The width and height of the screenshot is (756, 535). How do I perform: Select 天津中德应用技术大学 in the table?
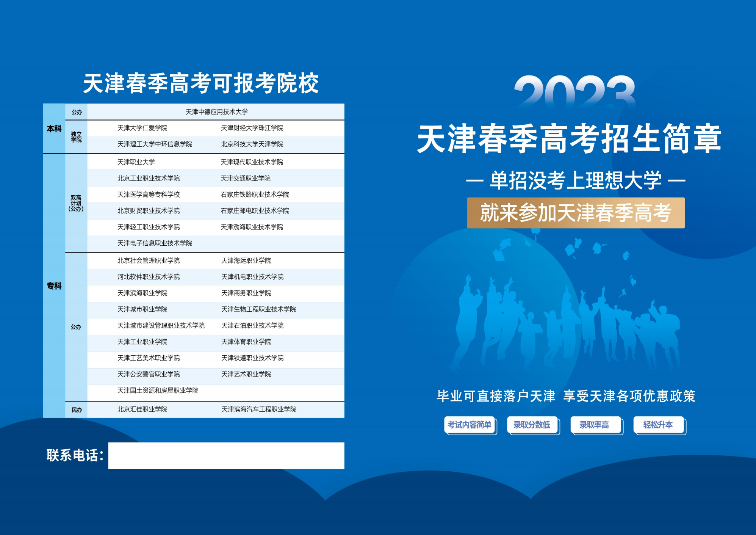(x=216, y=112)
